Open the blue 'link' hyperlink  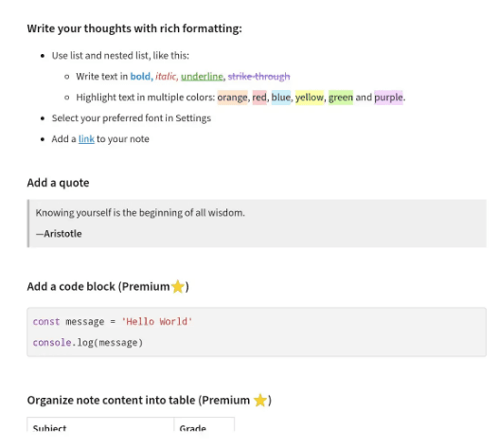(86, 139)
